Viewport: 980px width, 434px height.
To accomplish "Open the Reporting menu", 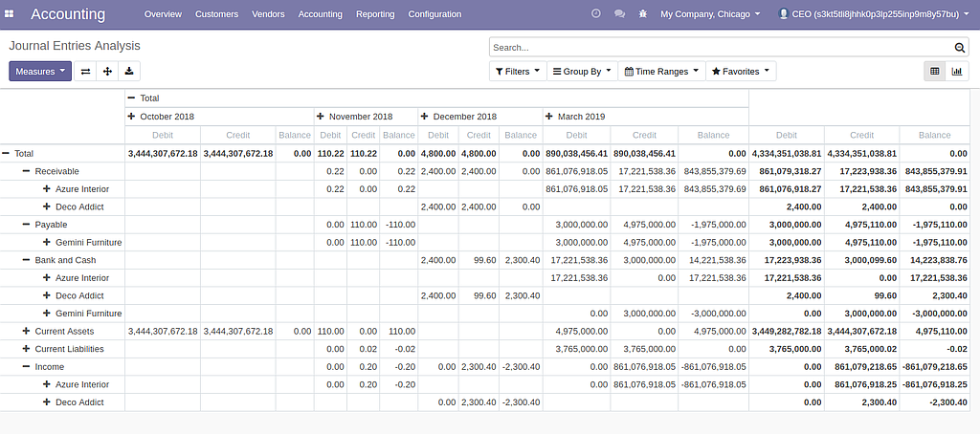I will coord(375,13).
